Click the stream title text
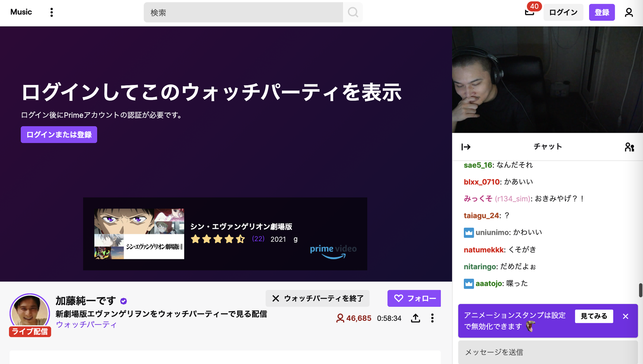This screenshot has width=643, height=364. pyautogui.click(x=161, y=314)
